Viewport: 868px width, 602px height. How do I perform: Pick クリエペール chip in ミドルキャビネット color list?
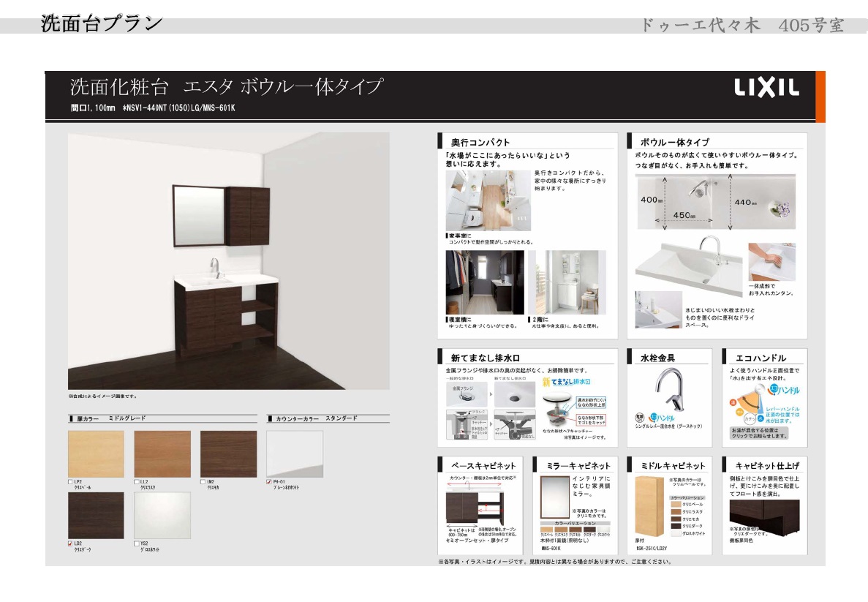(676, 505)
